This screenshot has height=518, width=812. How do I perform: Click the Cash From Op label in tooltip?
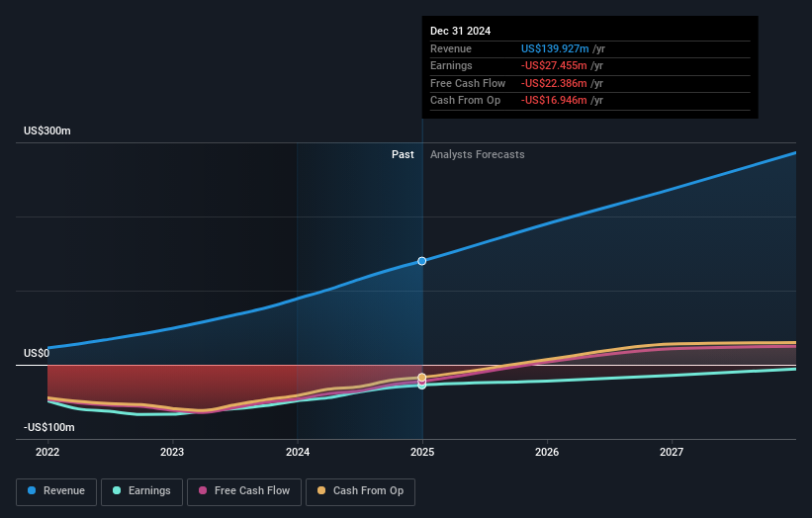pyautogui.click(x=465, y=101)
